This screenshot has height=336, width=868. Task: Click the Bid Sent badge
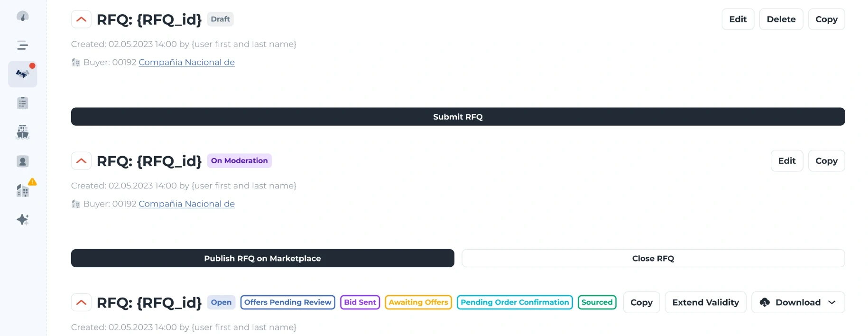click(360, 302)
